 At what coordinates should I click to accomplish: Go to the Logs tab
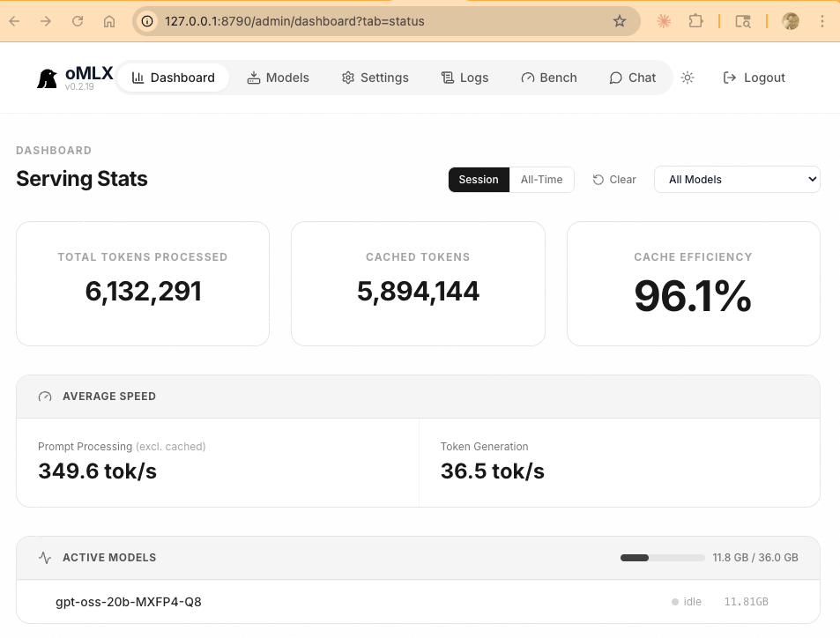click(465, 78)
